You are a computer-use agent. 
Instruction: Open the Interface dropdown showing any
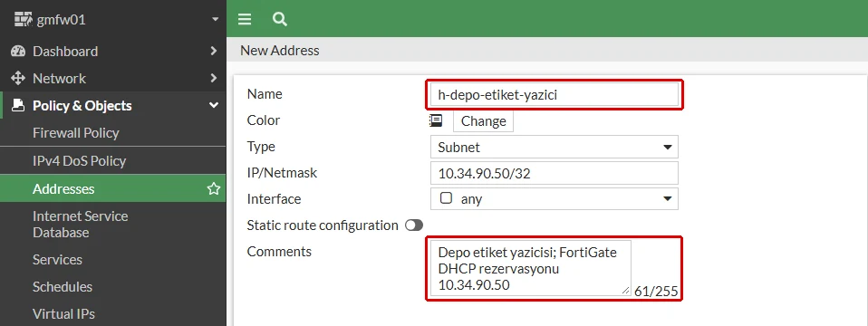pyautogui.click(x=555, y=198)
